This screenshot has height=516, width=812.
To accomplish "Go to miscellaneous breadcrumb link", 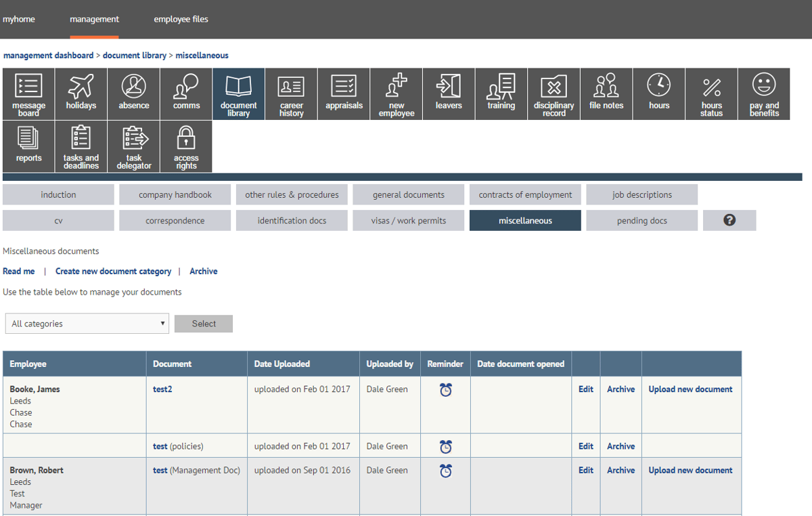I will (x=202, y=56).
